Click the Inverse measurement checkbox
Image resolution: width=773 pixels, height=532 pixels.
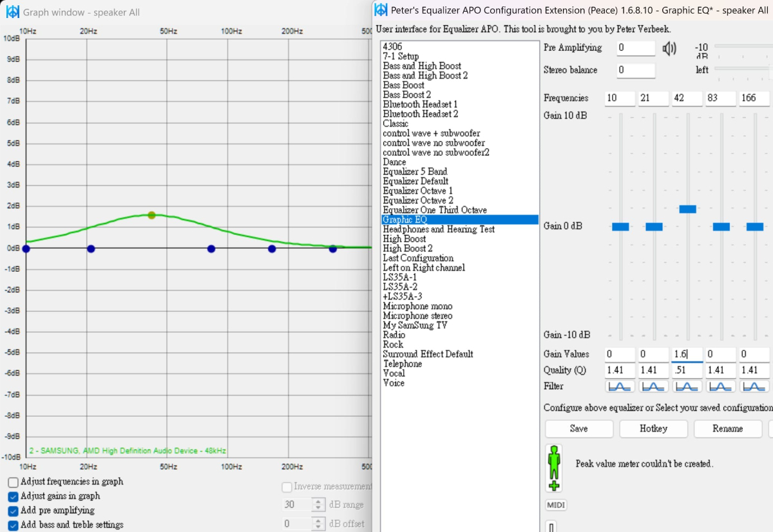tap(287, 487)
